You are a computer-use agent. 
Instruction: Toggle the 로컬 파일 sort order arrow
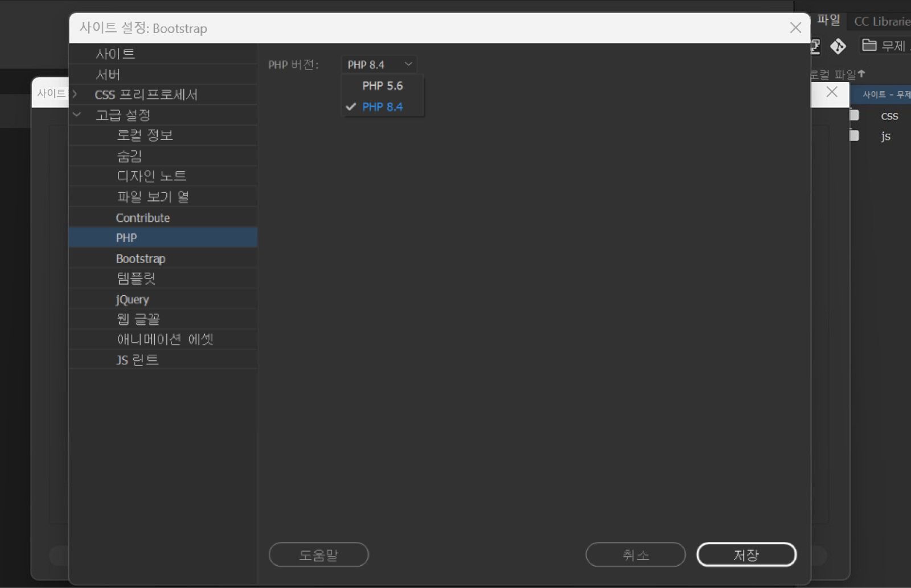click(861, 73)
